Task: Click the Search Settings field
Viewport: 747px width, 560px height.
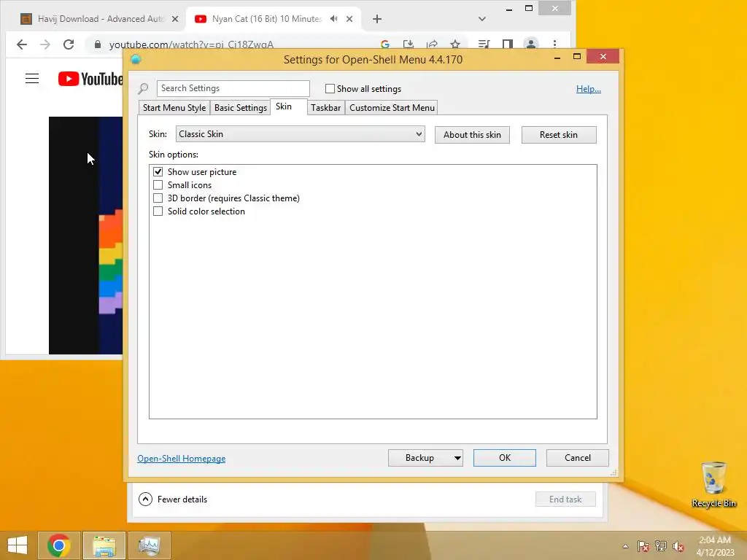Action: 233,88
